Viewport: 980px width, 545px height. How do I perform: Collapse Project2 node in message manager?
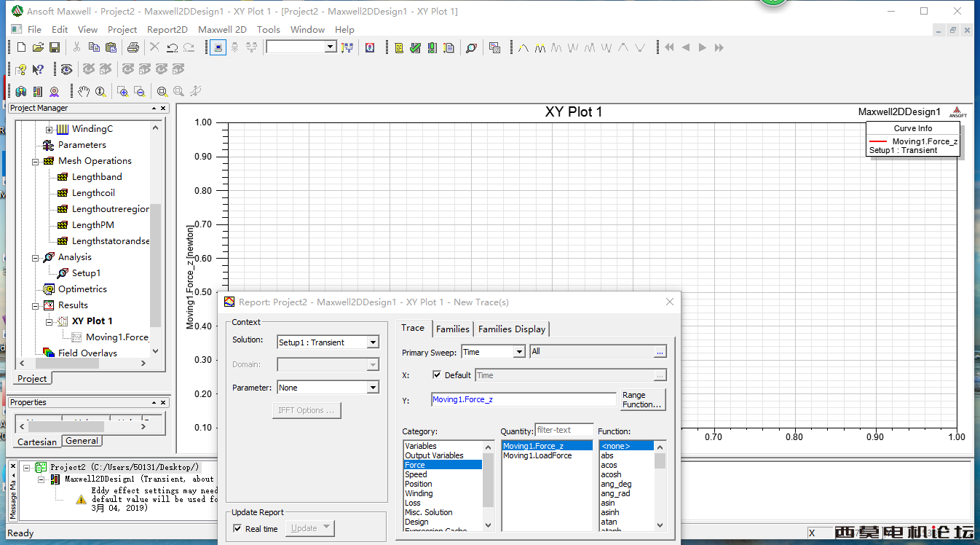coord(27,468)
